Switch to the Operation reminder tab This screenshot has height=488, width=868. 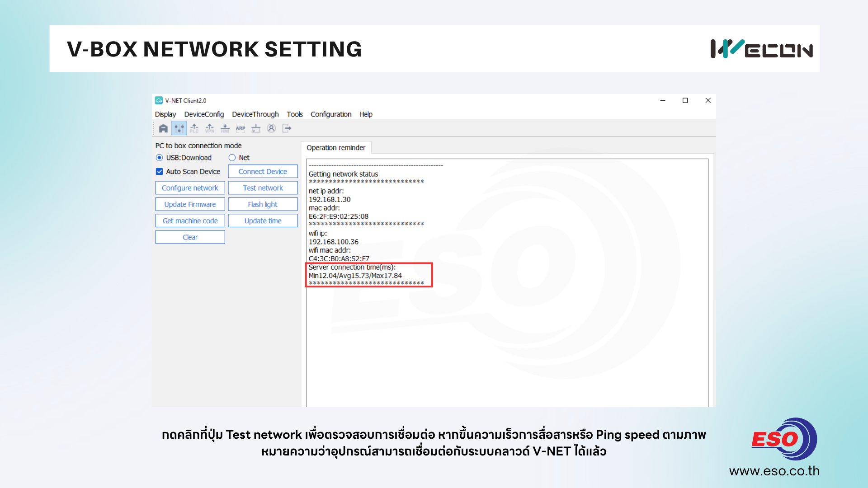click(x=336, y=148)
